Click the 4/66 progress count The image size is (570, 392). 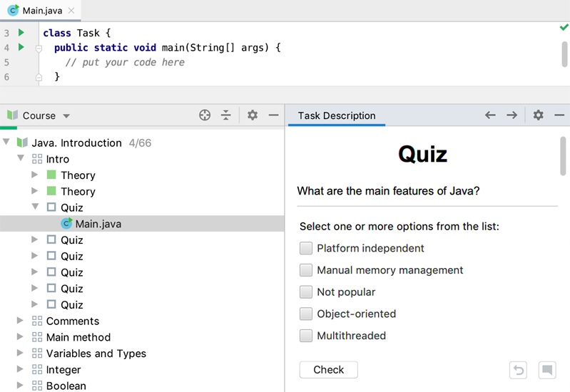click(140, 143)
